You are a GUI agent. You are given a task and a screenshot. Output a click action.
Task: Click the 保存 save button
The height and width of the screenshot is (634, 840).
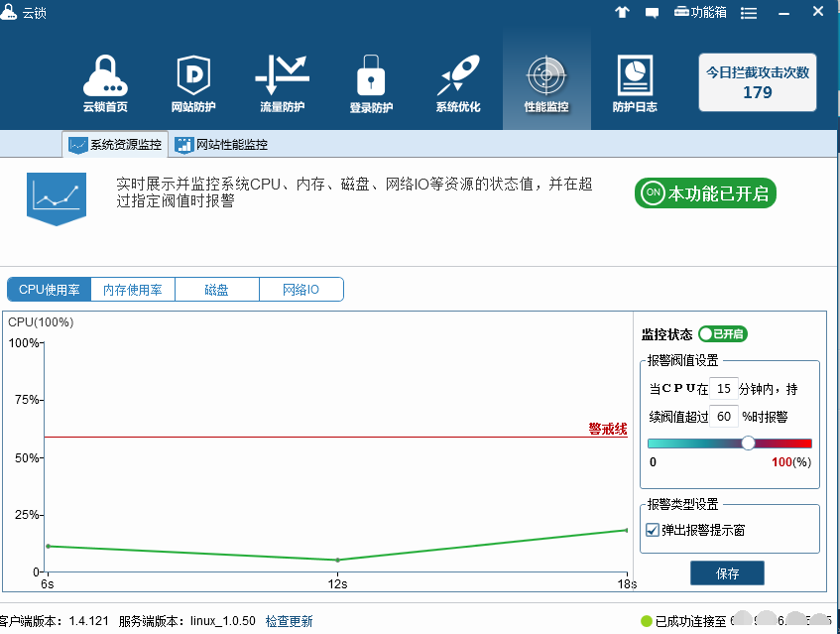(727, 573)
